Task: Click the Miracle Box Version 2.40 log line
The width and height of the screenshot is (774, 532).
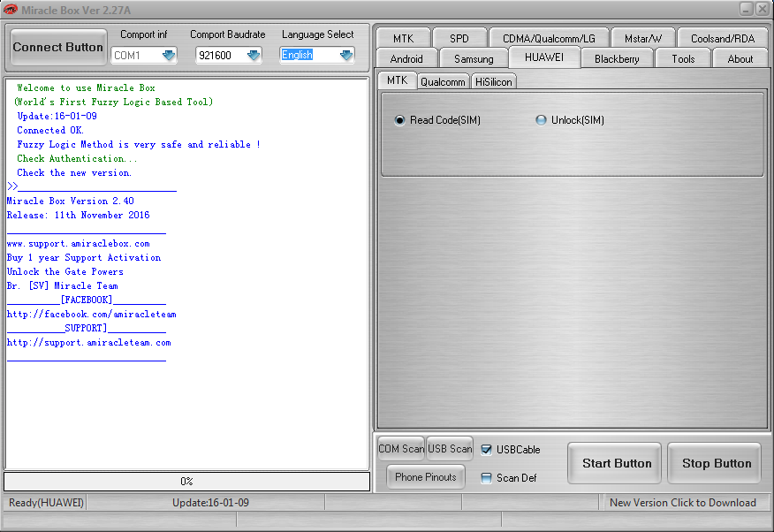Action: [70, 201]
